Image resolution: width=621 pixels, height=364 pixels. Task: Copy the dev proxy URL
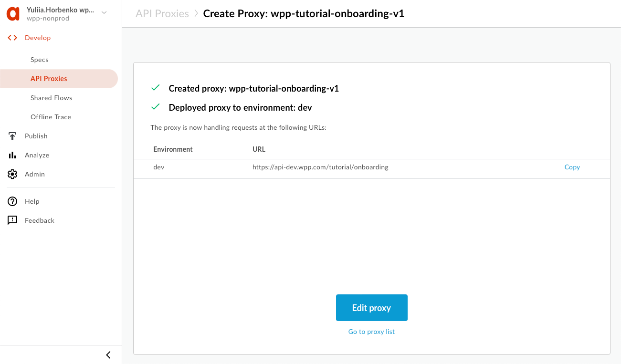tap(572, 167)
